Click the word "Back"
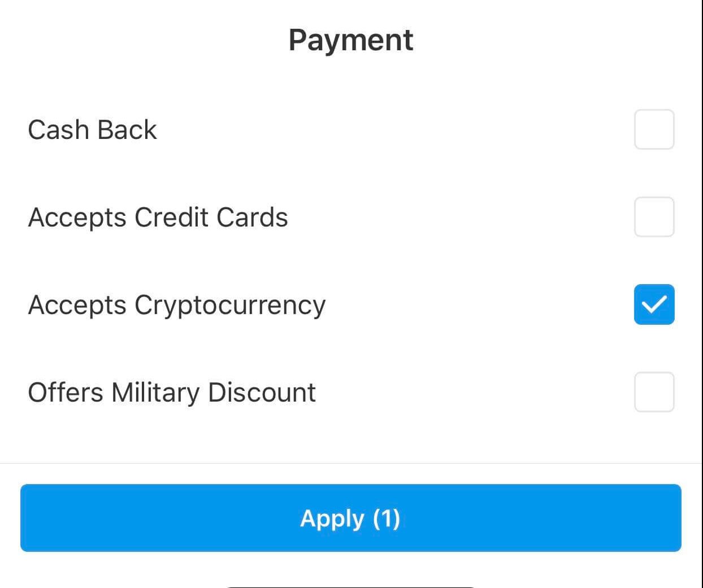Image resolution: width=703 pixels, height=588 pixels. (127, 129)
